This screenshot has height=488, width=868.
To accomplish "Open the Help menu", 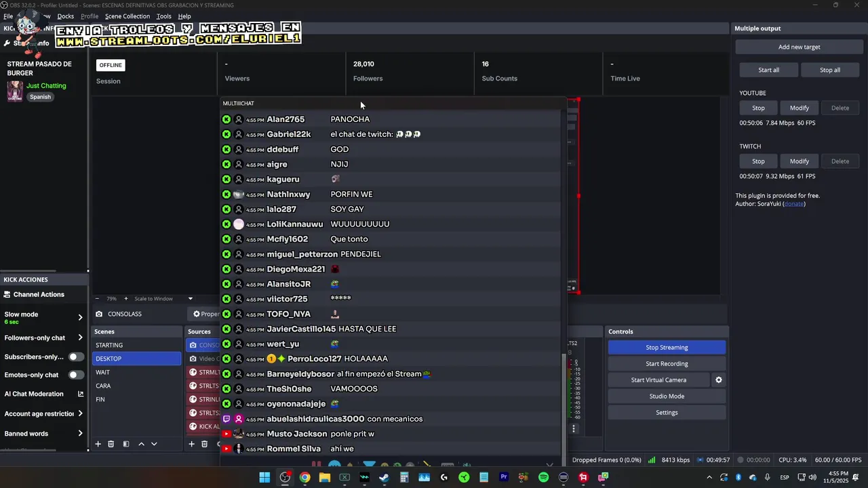I will [x=184, y=16].
